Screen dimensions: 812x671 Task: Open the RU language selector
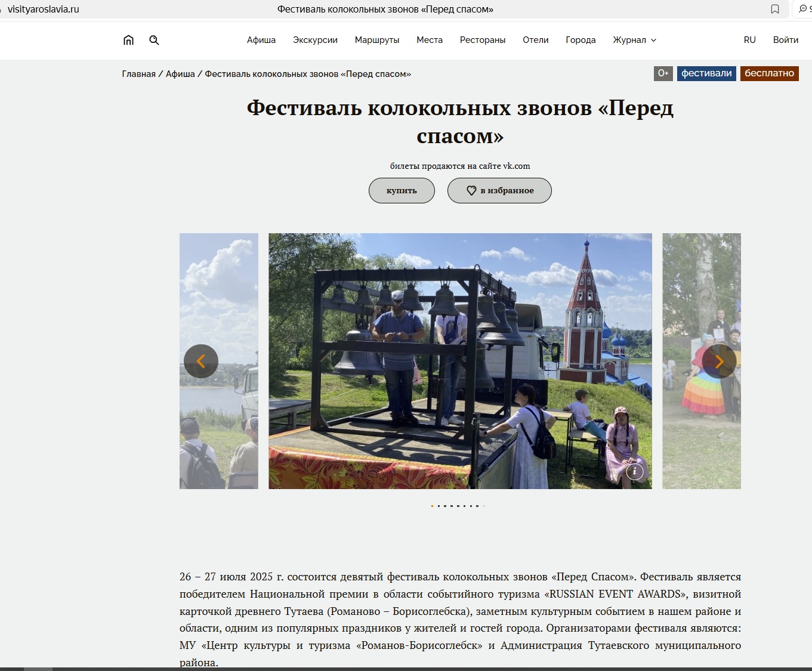pyautogui.click(x=749, y=40)
